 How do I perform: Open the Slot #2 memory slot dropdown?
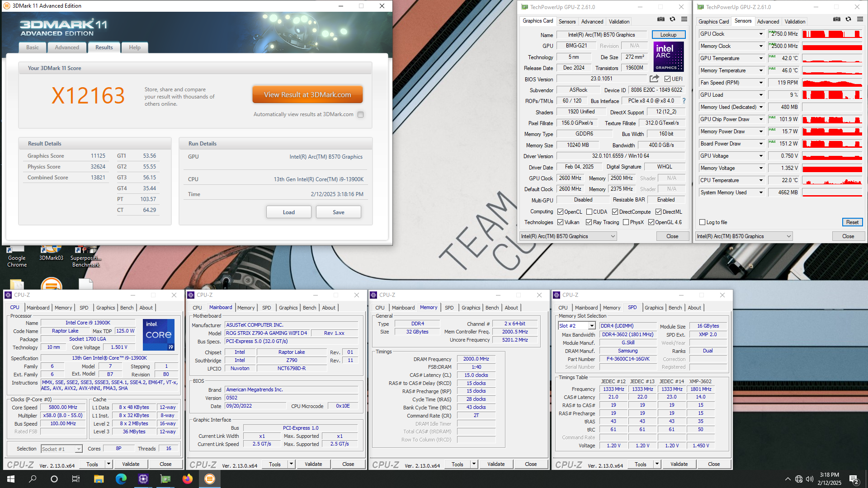point(577,326)
